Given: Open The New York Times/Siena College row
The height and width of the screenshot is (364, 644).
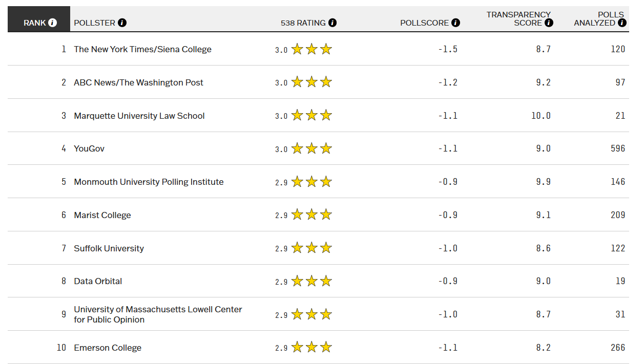Looking at the screenshot, I should [318, 49].
